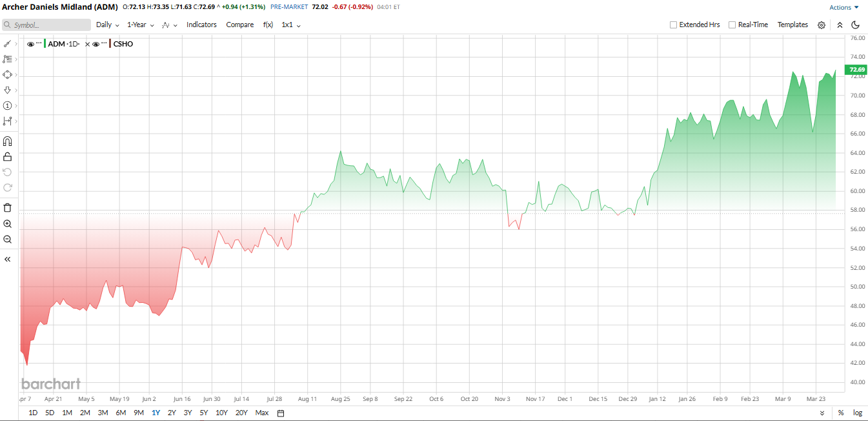This screenshot has width=868, height=421.
Task: Select the 10Y time range
Action: 221,413
